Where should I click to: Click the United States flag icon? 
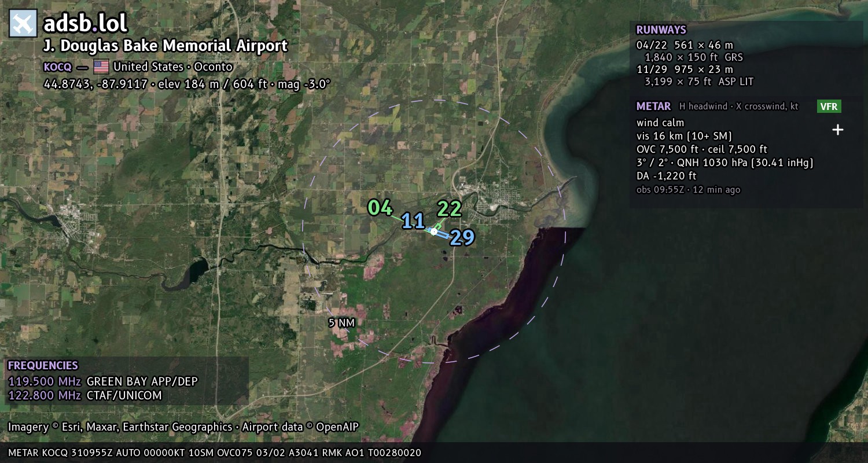(x=101, y=67)
